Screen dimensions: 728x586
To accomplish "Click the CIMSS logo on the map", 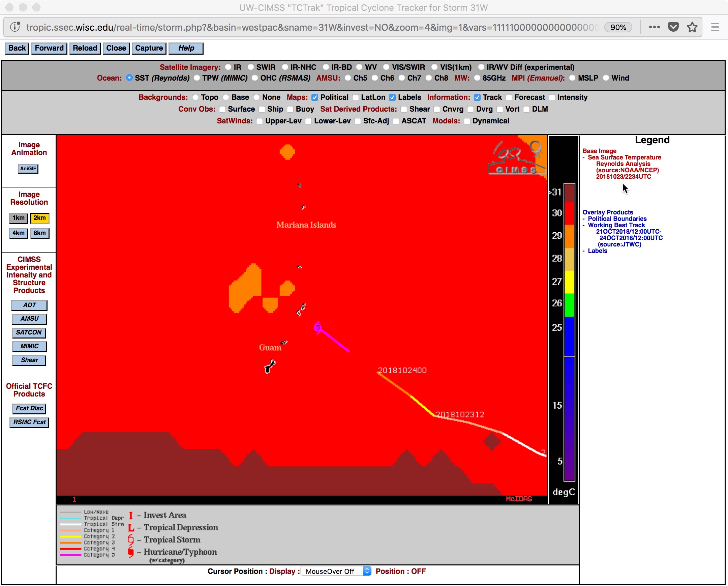I will tap(517, 157).
